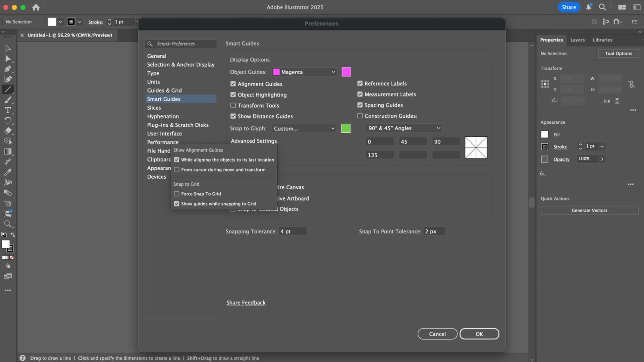Select the Pen tool

[x=8, y=69]
